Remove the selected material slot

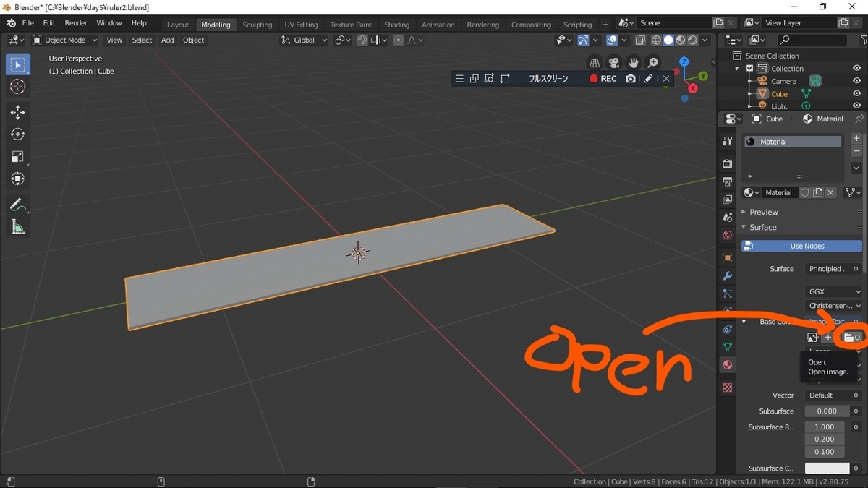(x=857, y=151)
